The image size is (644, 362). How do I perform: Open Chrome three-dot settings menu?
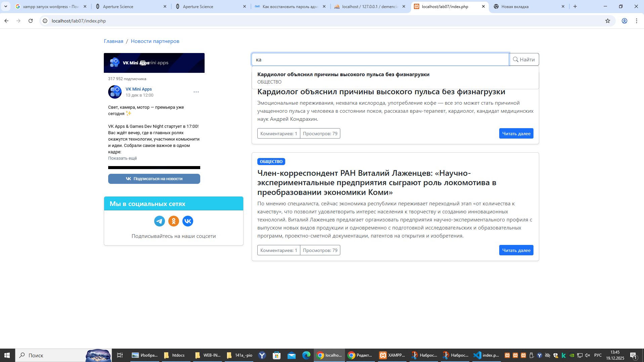pos(636,21)
